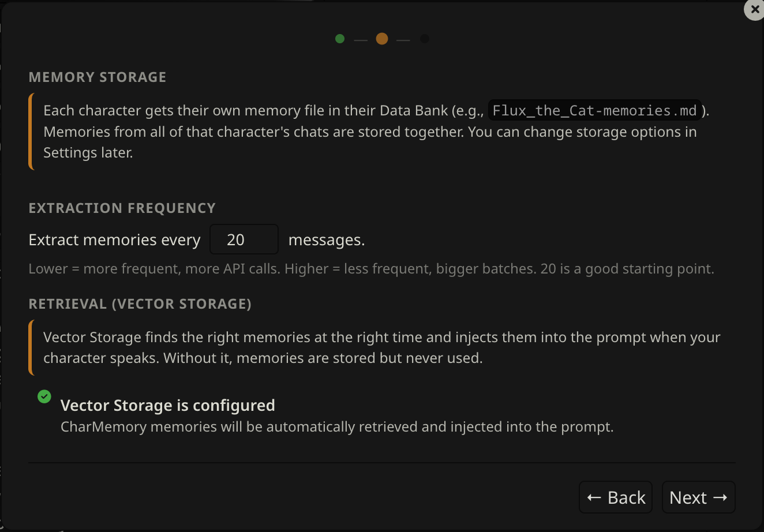This screenshot has width=764, height=532.
Task: Proceed using the Next button
Action: pos(698,497)
